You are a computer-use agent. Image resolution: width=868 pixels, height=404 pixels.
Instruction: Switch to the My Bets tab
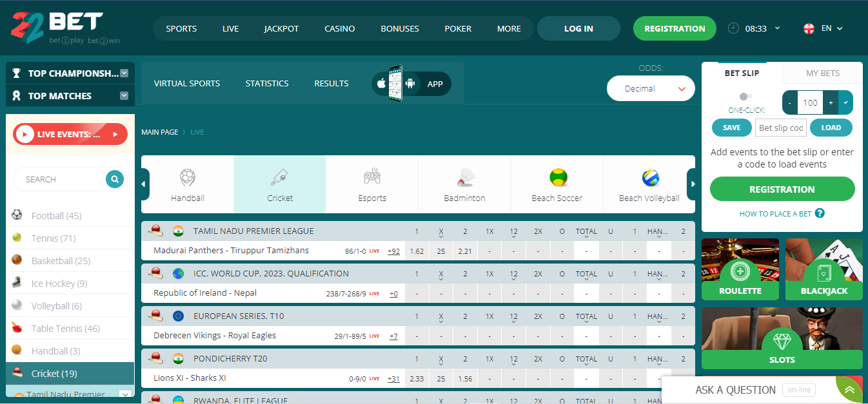(823, 73)
